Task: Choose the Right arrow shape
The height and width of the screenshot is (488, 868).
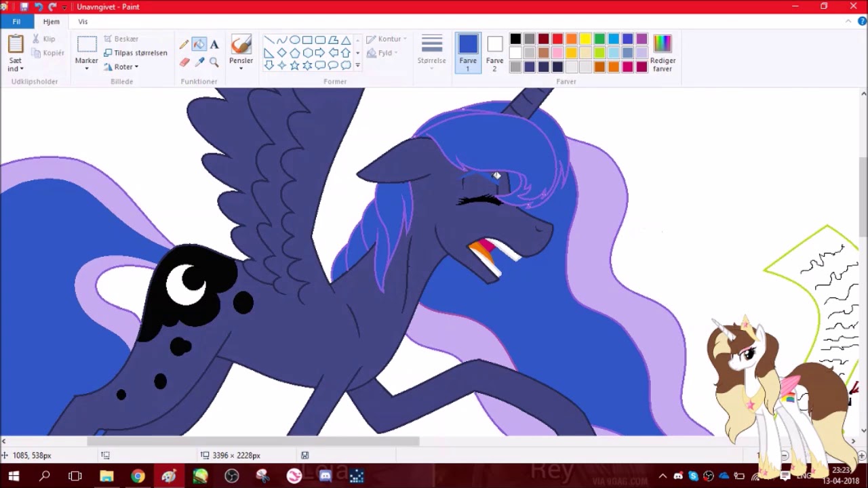Action: click(x=320, y=53)
